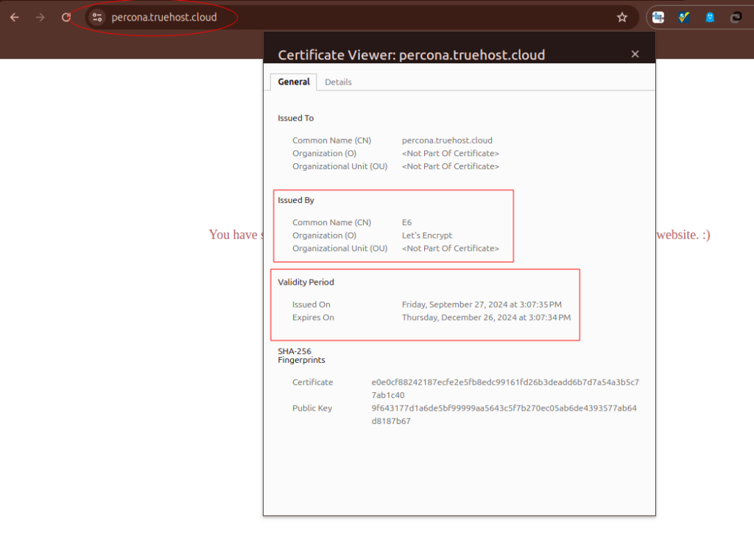This screenshot has width=754, height=560.
Task: Select the Issued On date September 27, 2024
Action: click(x=482, y=305)
